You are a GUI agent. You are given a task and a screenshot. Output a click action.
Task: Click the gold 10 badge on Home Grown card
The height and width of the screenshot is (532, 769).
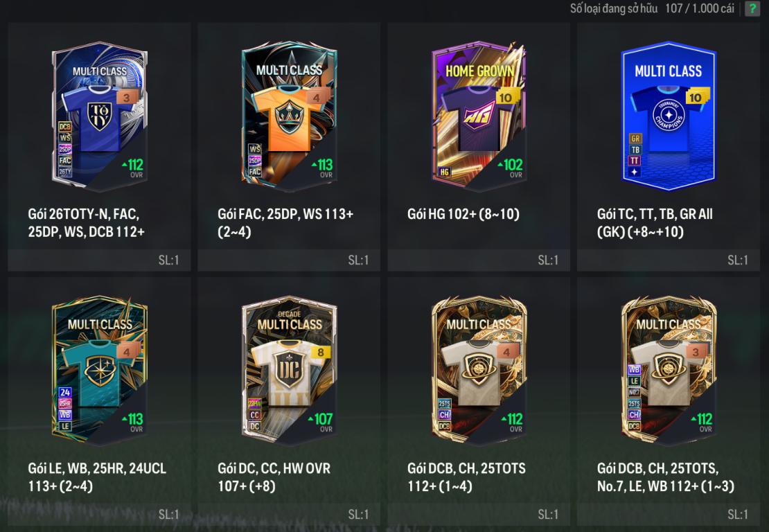pos(506,98)
